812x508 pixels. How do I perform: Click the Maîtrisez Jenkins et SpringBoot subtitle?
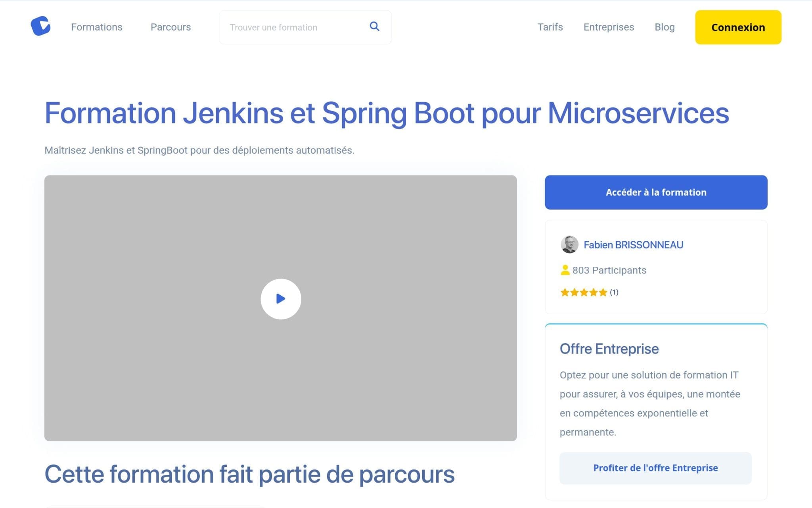pos(199,150)
